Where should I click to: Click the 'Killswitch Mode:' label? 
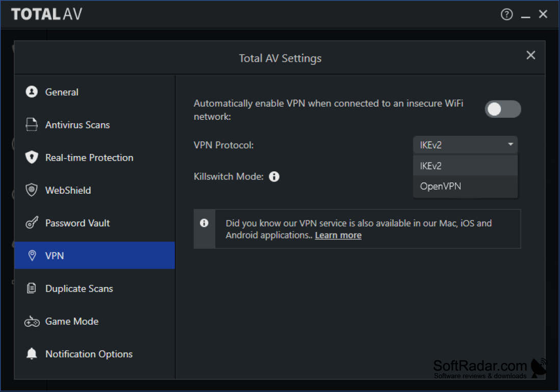(228, 176)
